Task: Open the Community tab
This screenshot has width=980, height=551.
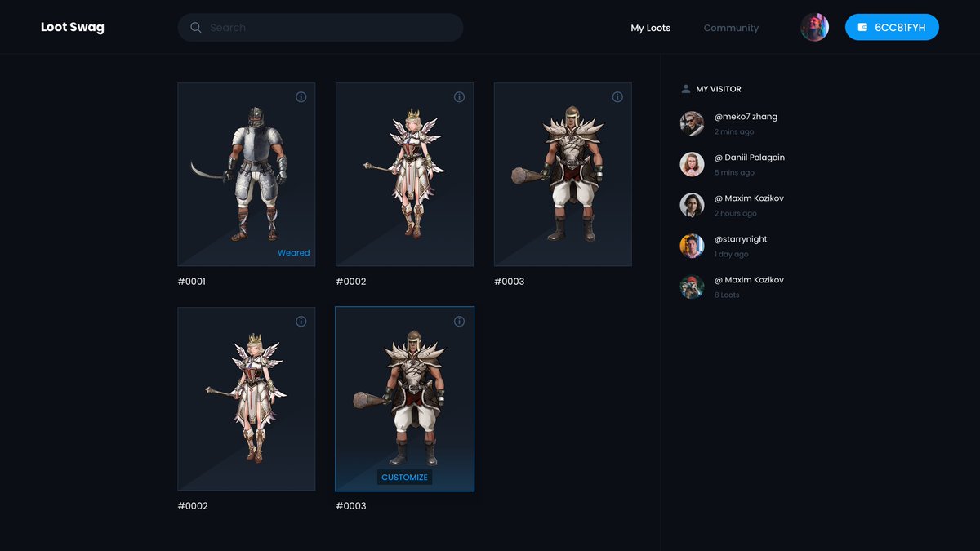Action: (731, 28)
